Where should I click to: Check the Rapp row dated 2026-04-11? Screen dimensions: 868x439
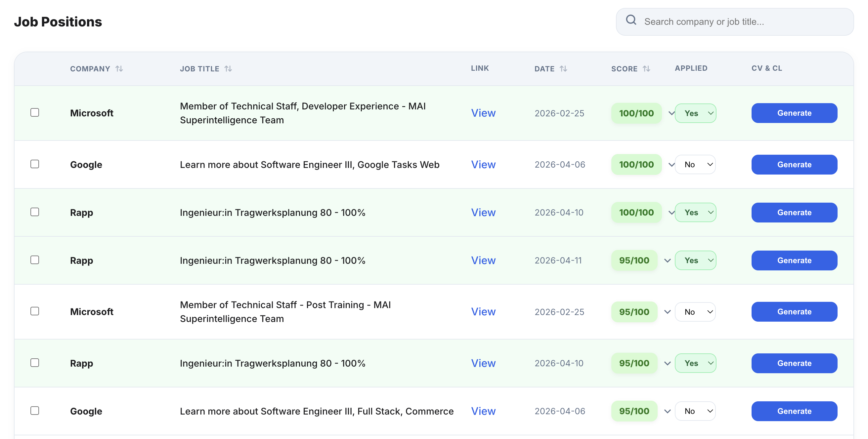35,260
